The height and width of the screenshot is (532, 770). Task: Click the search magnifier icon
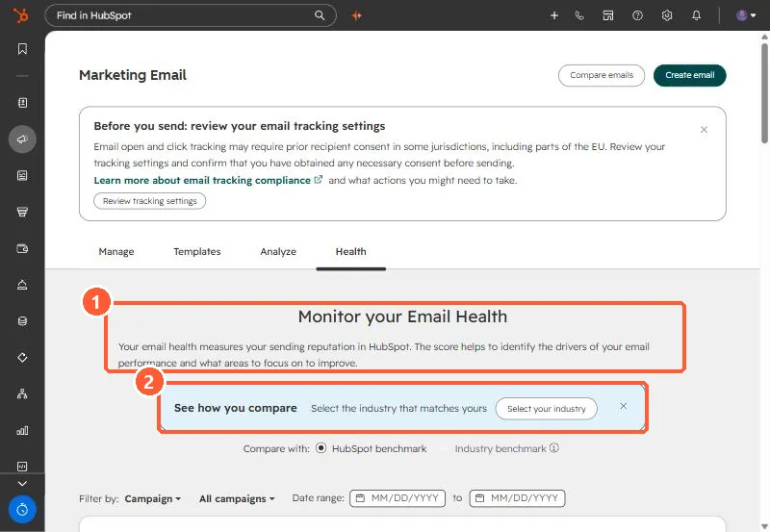point(320,15)
